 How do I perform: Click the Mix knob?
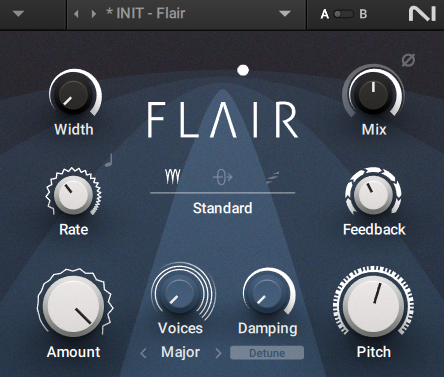373,93
